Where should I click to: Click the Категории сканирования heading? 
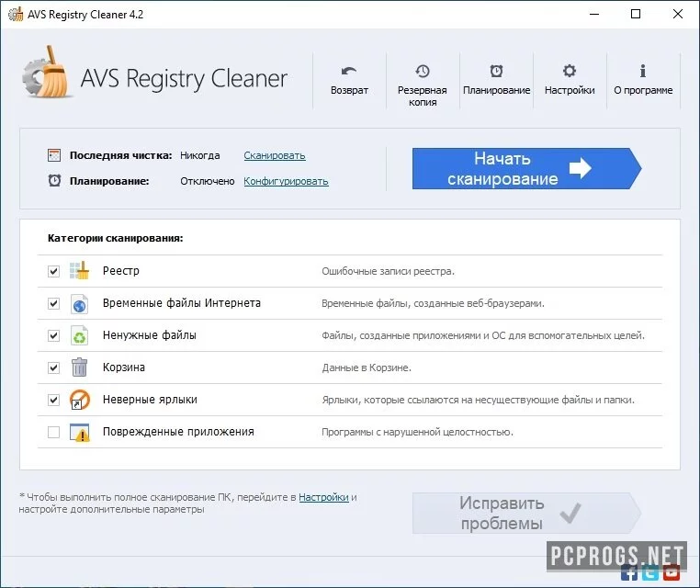click(x=115, y=238)
